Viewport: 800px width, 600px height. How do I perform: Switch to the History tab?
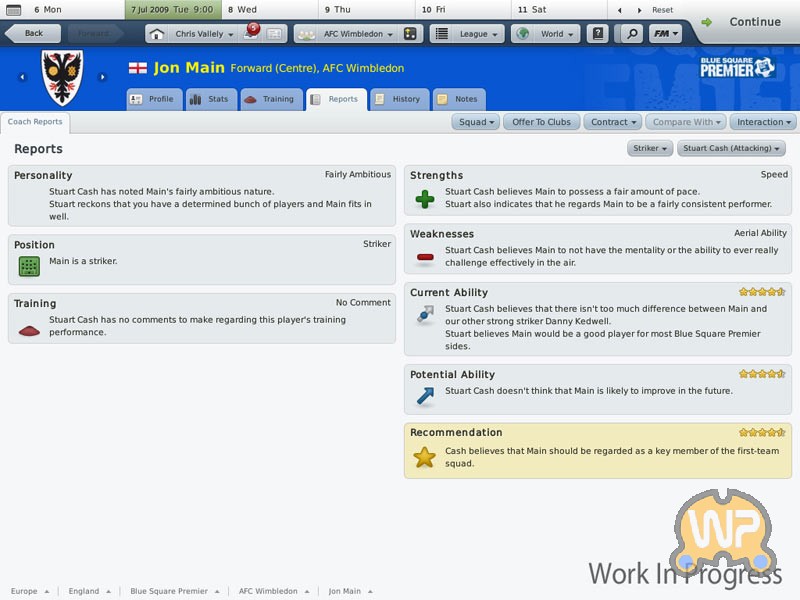[399, 99]
